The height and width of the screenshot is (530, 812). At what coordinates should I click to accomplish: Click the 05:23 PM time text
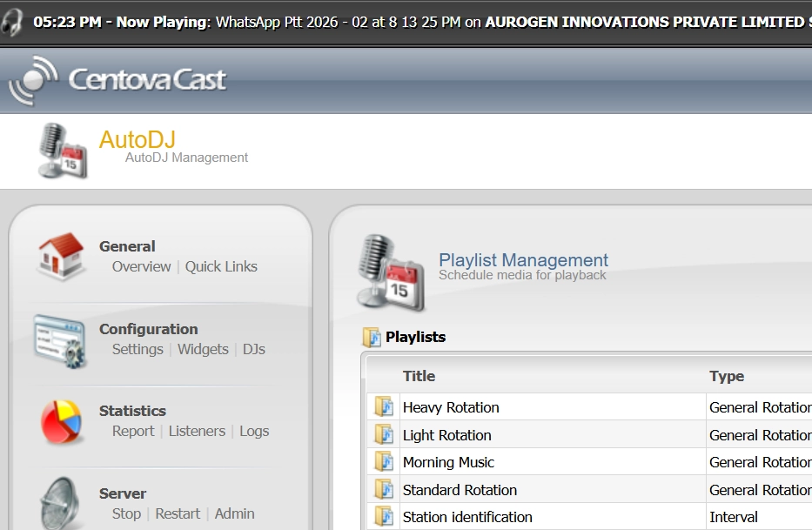(x=67, y=22)
